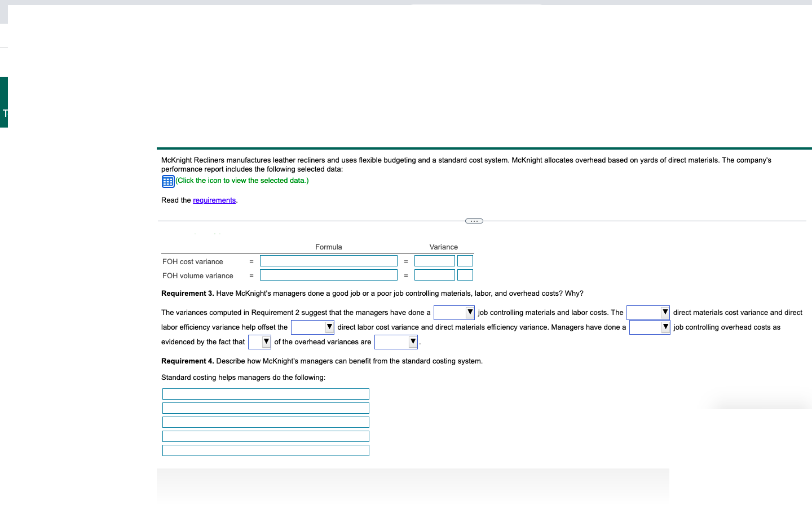The image size is (812, 508).
Task: Open dropdown after 'evidenced by the fact that'
Action: click(259, 341)
